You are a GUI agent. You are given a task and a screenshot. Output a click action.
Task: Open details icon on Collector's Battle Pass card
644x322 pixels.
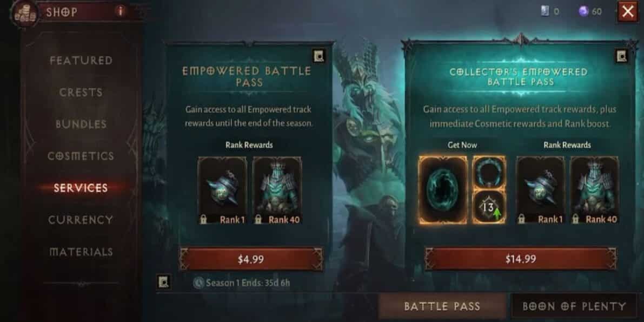(x=621, y=56)
